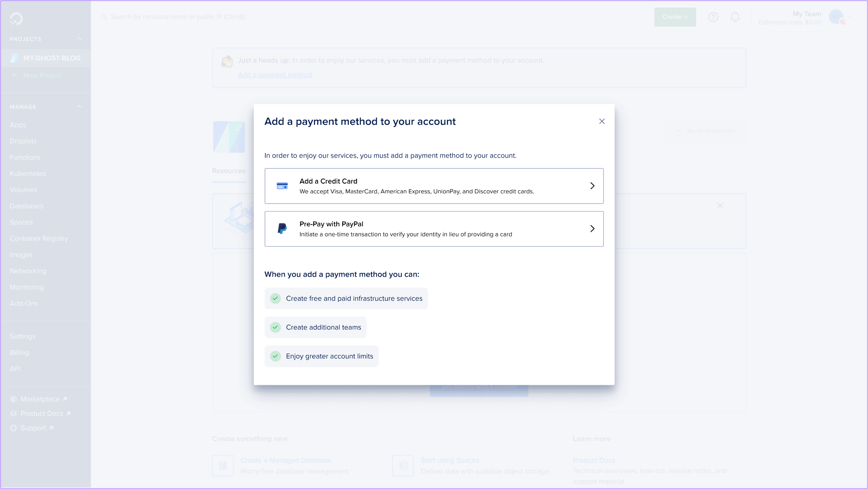This screenshot has width=868, height=489.
Task: Close the payment method dialog
Action: (x=602, y=121)
